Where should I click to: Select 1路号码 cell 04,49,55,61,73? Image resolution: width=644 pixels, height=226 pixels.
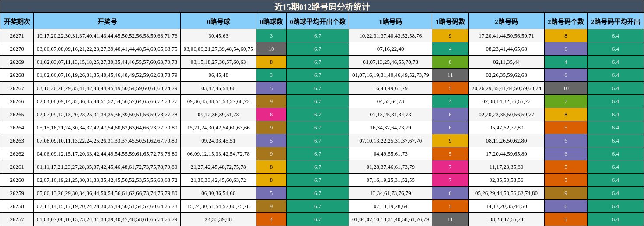(391, 154)
